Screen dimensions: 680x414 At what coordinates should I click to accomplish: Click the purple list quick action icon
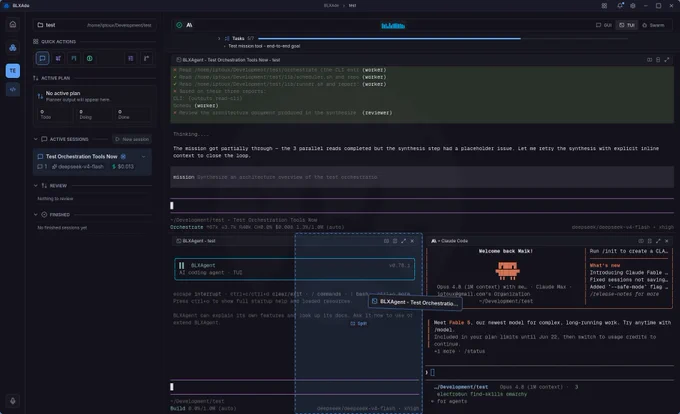pos(131,58)
